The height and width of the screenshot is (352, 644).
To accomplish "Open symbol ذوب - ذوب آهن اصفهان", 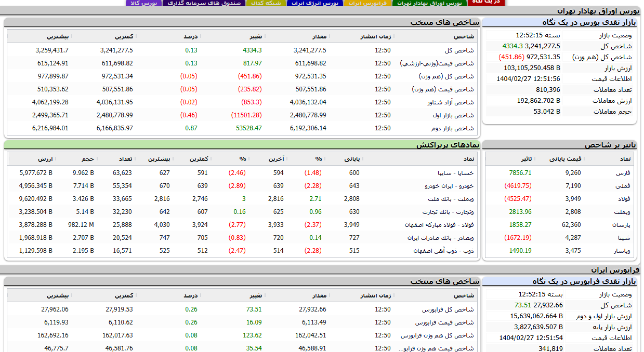I will (x=443, y=251).
